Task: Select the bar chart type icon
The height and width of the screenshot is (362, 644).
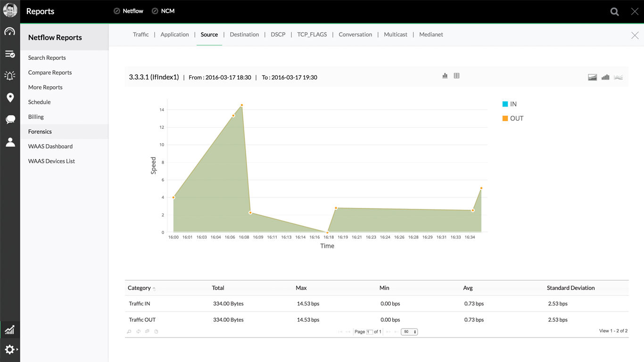Action: click(x=605, y=77)
